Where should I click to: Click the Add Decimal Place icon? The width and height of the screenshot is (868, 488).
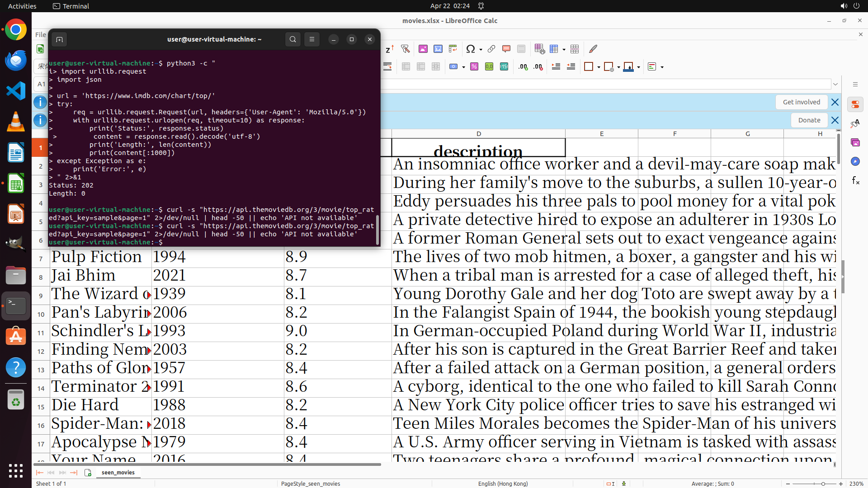(x=523, y=67)
